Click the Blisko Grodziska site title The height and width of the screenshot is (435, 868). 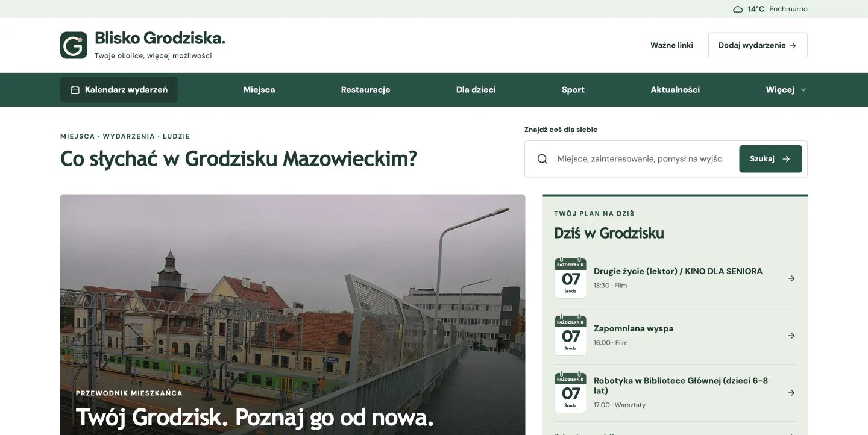[x=160, y=39]
